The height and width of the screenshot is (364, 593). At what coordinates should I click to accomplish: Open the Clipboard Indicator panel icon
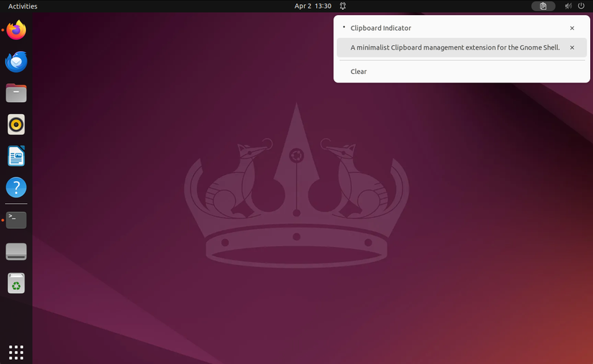point(543,6)
